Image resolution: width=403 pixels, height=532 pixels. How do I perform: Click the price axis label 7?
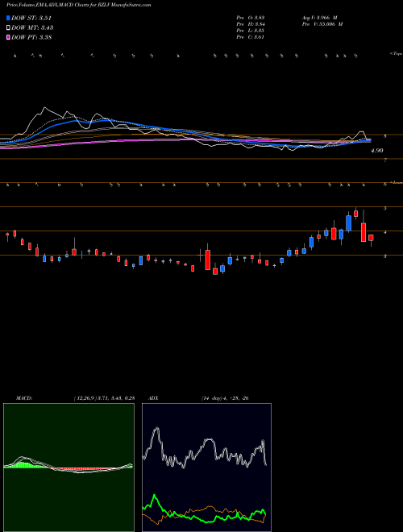coord(384,160)
